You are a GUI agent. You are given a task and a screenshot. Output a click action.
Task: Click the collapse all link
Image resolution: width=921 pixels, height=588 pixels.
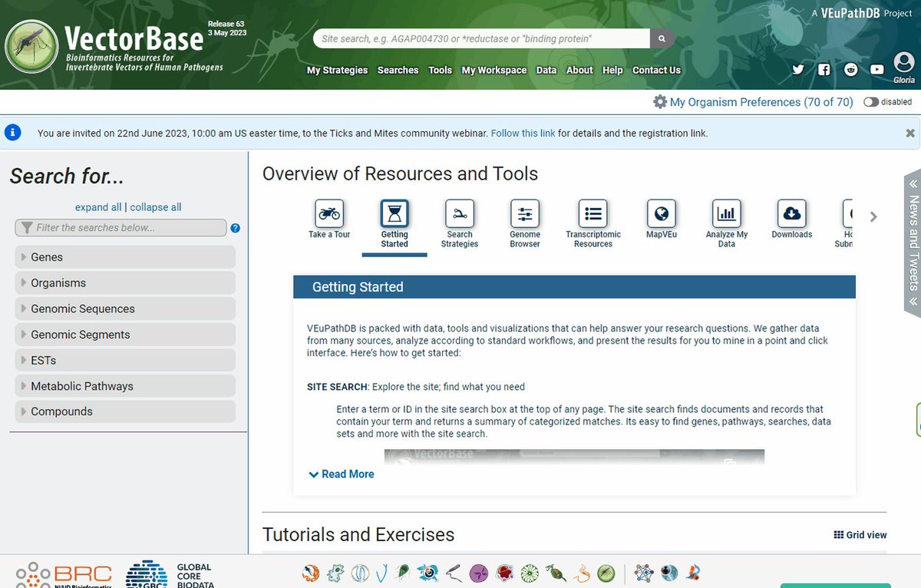pos(156,207)
